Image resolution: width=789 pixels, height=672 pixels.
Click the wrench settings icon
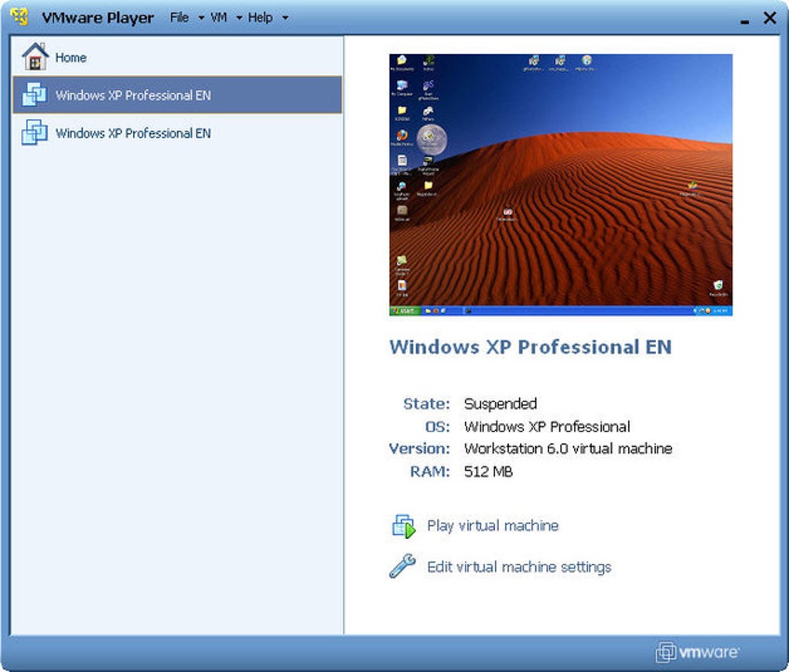[403, 566]
